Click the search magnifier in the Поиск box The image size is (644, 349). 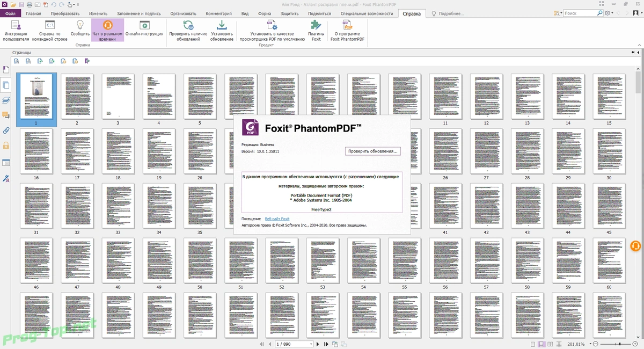pos(599,13)
